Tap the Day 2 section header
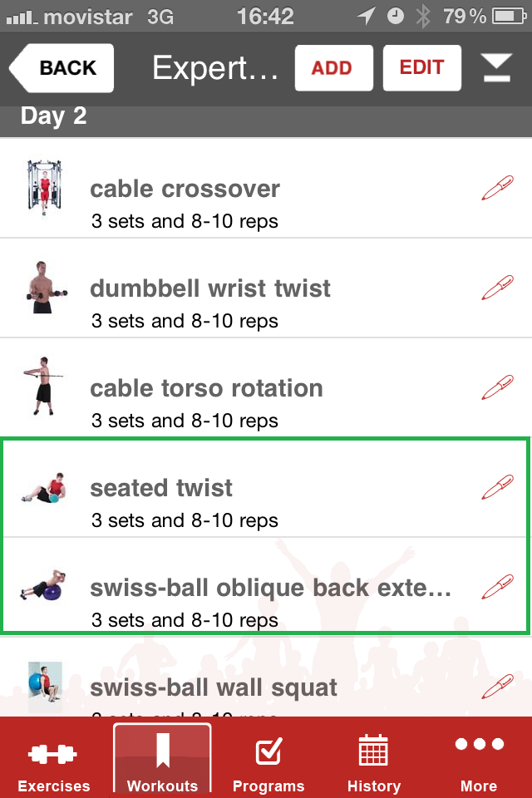Screen dimensions: 532x798 click(266, 116)
